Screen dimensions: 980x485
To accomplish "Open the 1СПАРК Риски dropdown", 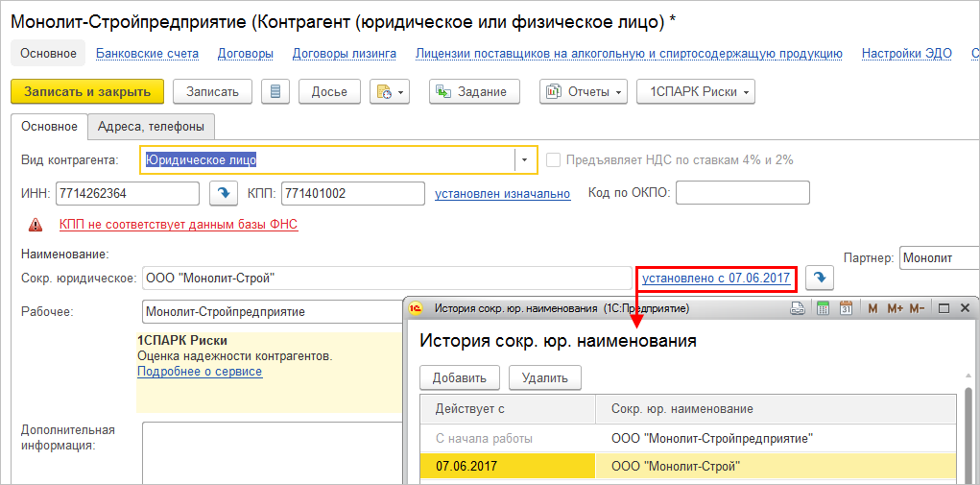I will pos(696,92).
